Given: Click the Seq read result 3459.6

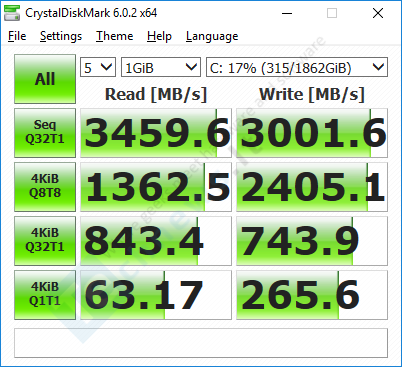Looking at the screenshot, I should coord(156,133).
